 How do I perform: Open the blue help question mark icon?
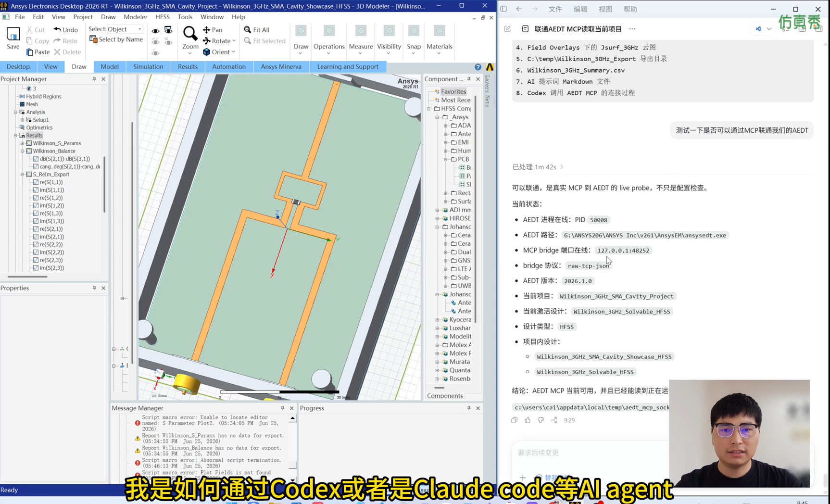(478, 67)
